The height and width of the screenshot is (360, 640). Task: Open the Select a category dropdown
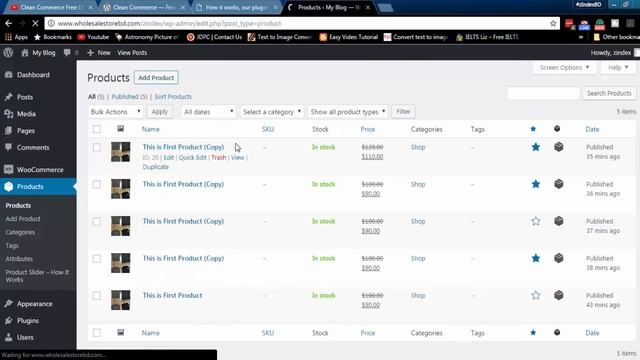click(271, 111)
